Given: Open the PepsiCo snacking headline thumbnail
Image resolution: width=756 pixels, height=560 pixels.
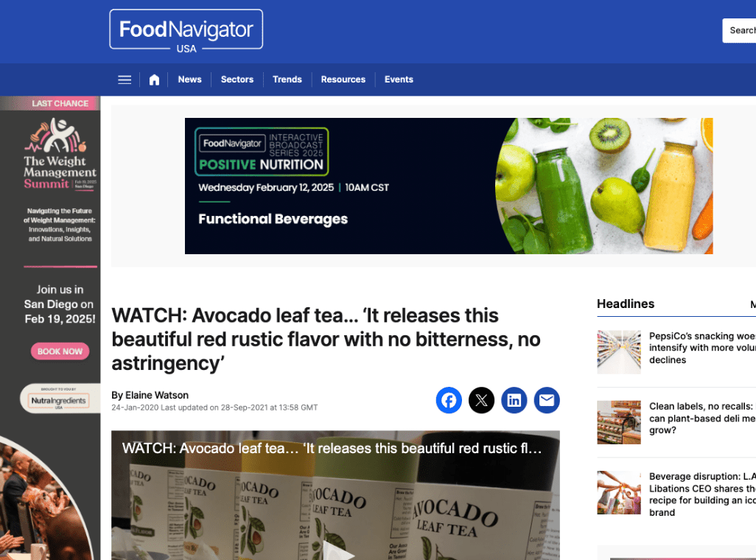Looking at the screenshot, I should coord(619,351).
